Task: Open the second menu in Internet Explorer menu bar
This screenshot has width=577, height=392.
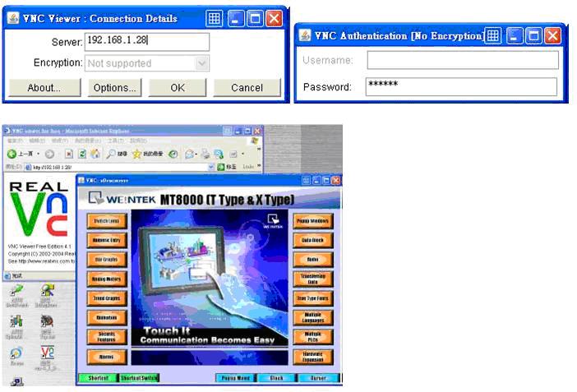Action: [x=37, y=141]
